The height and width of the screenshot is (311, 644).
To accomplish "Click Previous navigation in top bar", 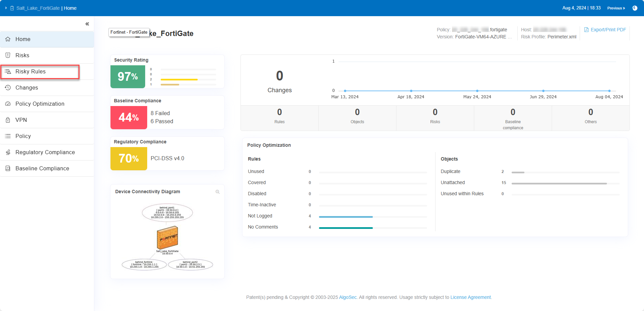I will [x=616, y=8].
